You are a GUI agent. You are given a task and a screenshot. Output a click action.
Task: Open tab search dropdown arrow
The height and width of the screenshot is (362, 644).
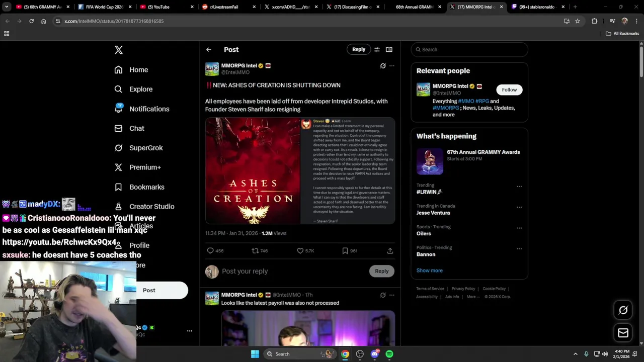tap(7, 7)
